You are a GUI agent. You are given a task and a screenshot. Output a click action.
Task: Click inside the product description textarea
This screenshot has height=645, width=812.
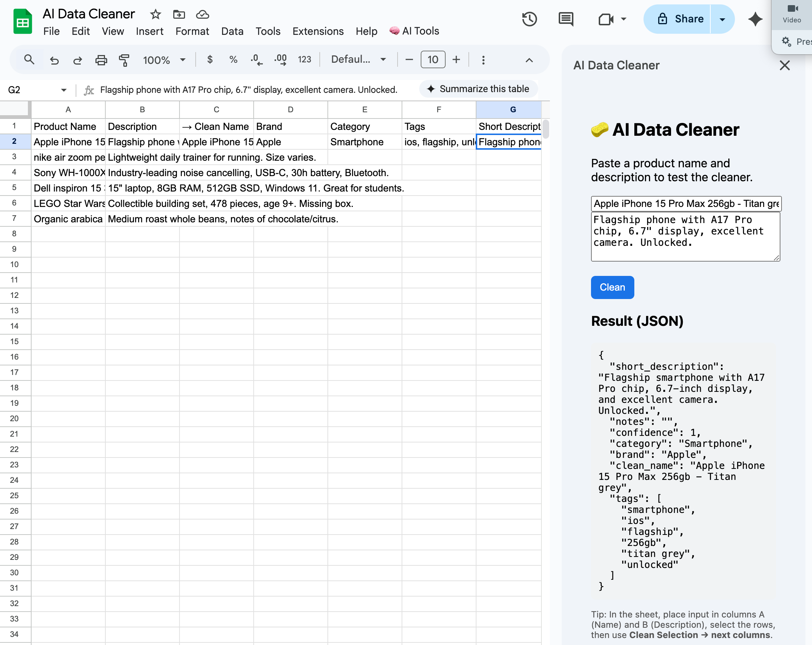point(685,236)
